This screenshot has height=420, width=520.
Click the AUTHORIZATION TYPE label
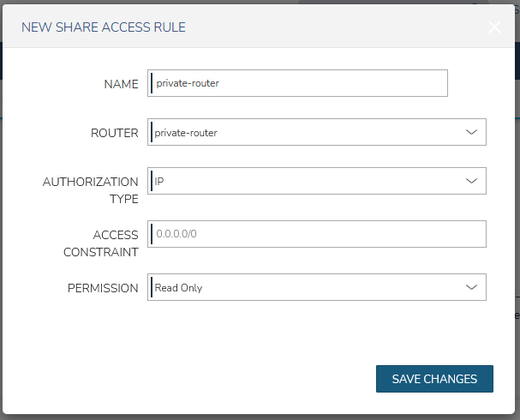click(x=91, y=190)
